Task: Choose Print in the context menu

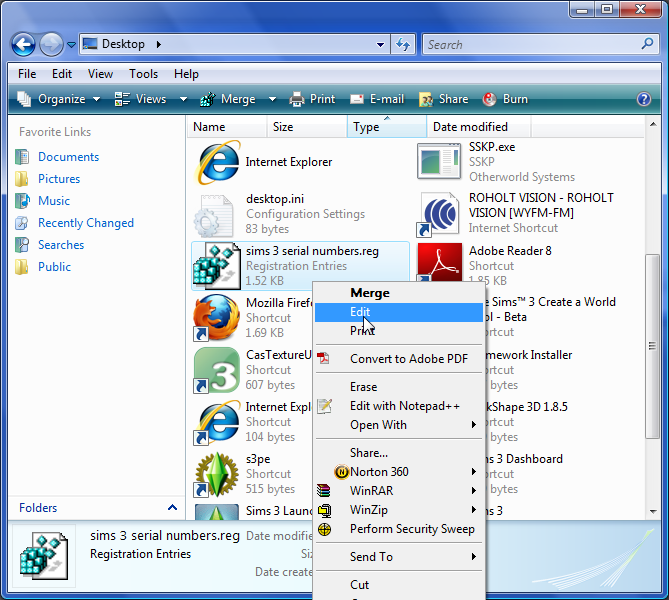Action: point(399,331)
